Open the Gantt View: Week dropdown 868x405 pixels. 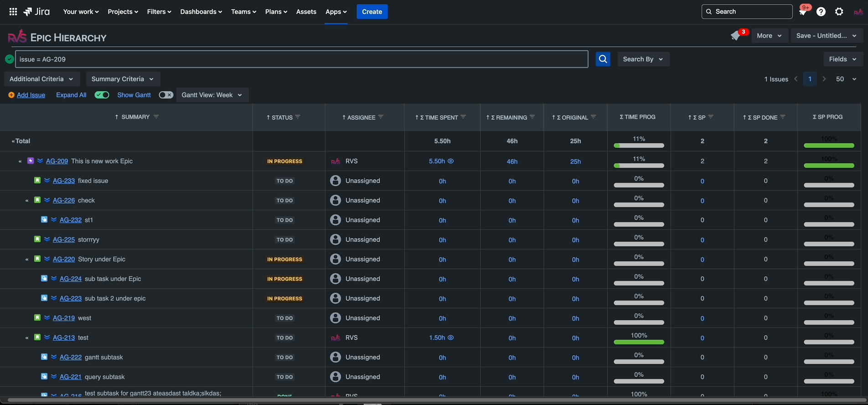point(212,95)
